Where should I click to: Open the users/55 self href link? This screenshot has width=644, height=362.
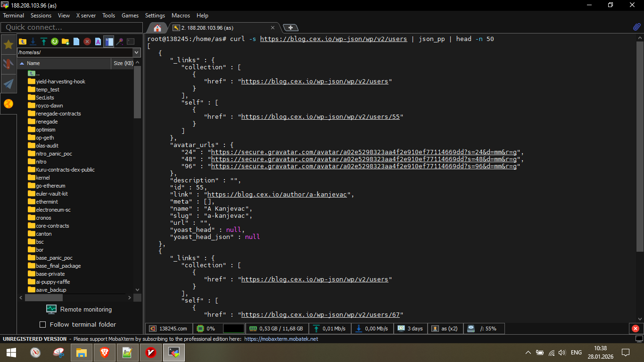coord(320,116)
